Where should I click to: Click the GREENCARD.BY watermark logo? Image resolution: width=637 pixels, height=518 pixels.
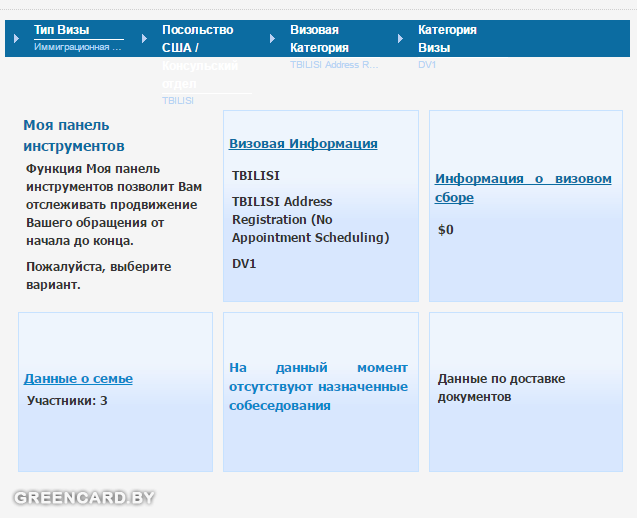click(84, 497)
